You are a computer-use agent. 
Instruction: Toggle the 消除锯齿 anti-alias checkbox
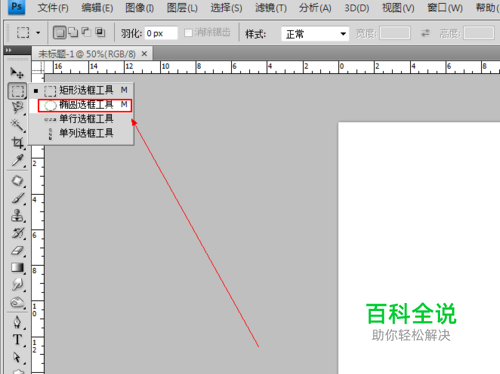(x=188, y=33)
